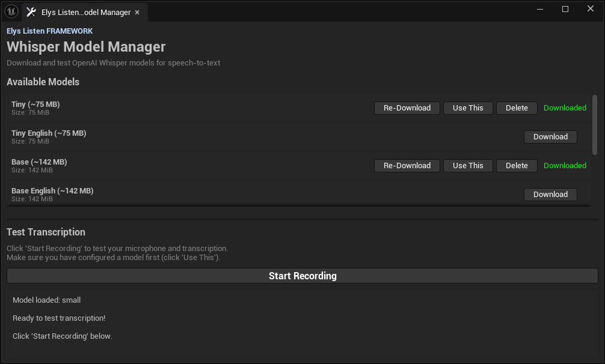Click the Base English (~142 MB) model name

(x=52, y=191)
